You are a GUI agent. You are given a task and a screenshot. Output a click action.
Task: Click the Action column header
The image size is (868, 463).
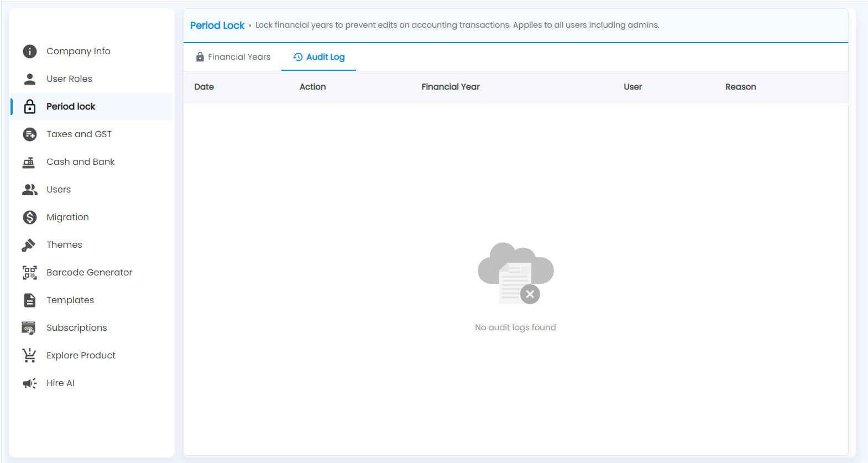point(312,87)
